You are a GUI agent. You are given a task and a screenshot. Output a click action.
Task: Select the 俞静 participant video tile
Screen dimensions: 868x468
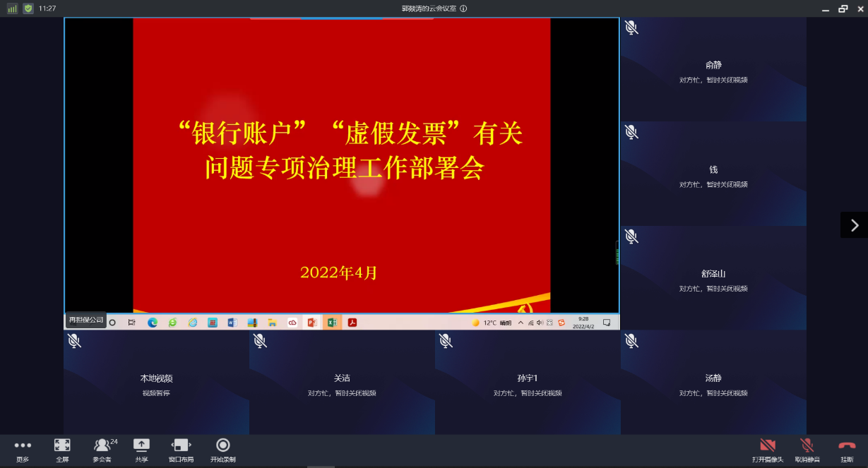713,70
